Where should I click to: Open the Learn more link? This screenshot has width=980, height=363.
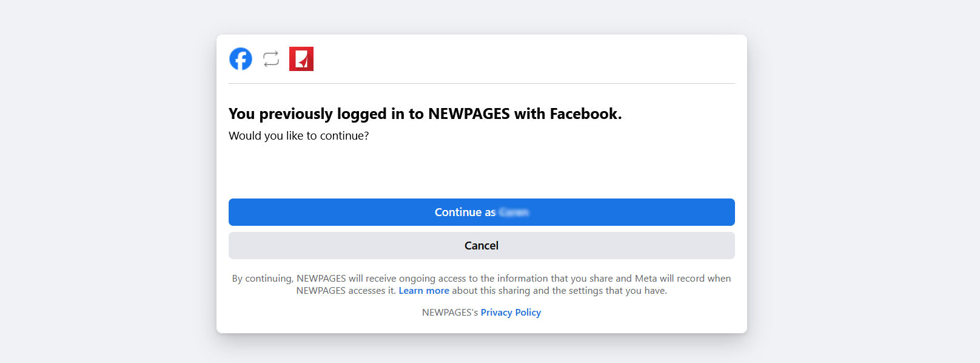pos(424,291)
